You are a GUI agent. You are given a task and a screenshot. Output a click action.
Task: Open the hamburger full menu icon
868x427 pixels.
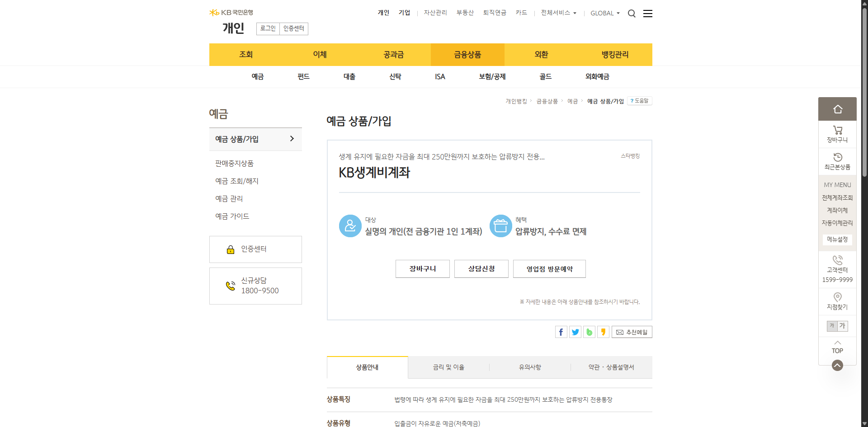pyautogui.click(x=648, y=14)
